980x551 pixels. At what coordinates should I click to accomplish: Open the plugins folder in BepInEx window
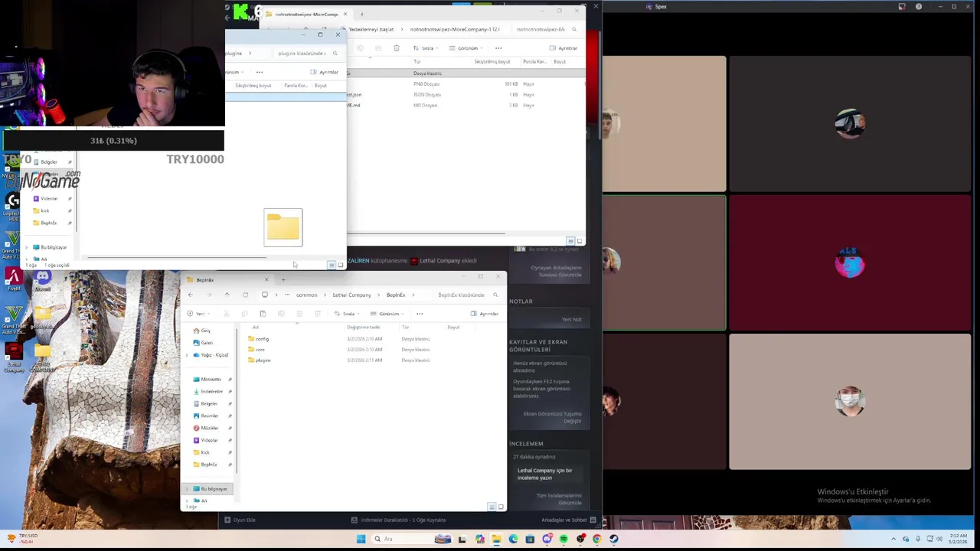click(260, 360)
